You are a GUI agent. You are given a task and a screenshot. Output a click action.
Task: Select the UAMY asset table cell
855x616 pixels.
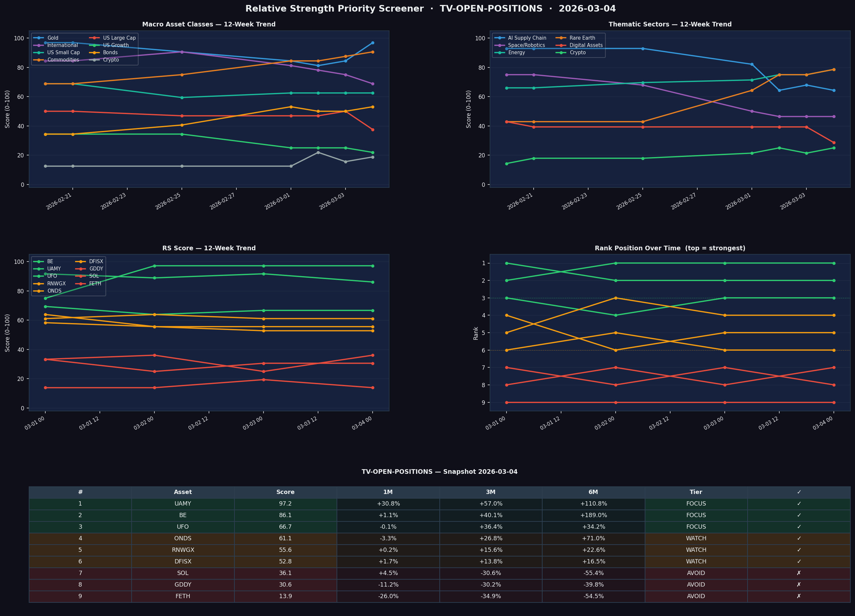click(x=183, y=504)
